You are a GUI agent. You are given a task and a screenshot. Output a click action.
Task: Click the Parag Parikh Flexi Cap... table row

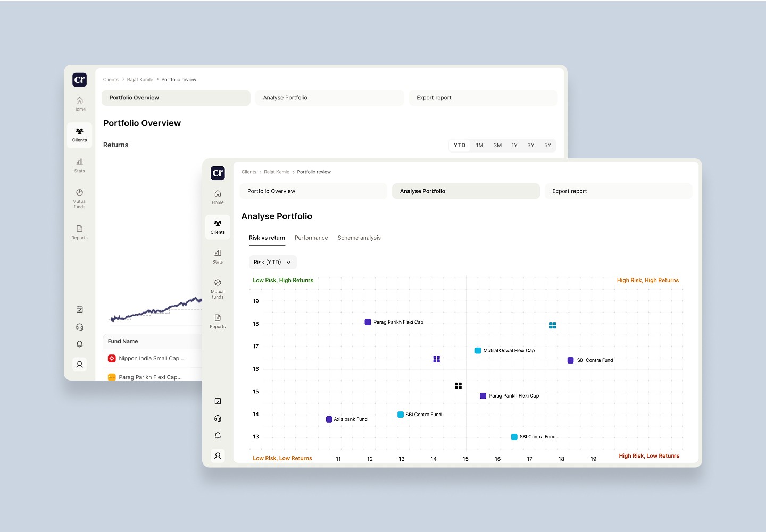(153, 375)
